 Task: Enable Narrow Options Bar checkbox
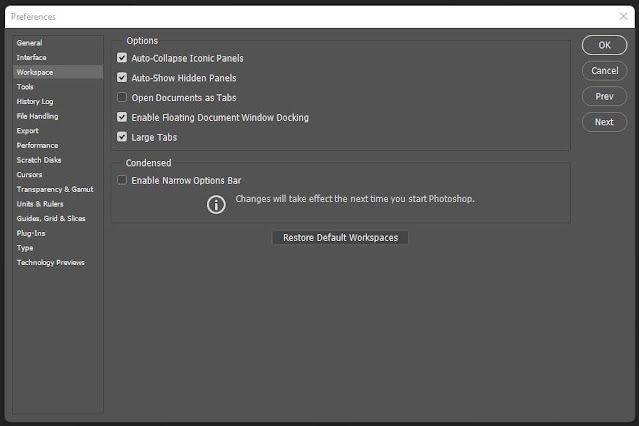[122, 180]
